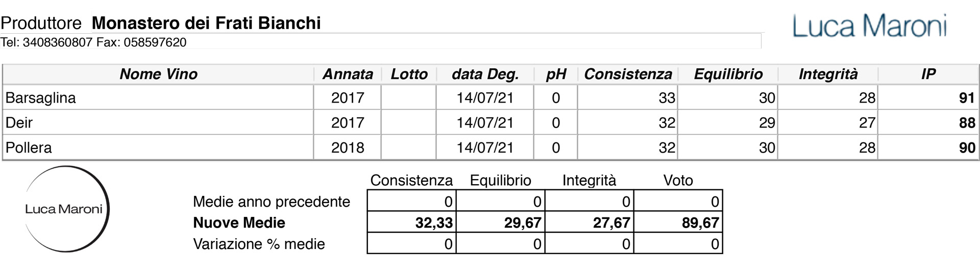Click the Annata column header
The height and width of the screenshot is (272, 980).
[x=348, y=75]
